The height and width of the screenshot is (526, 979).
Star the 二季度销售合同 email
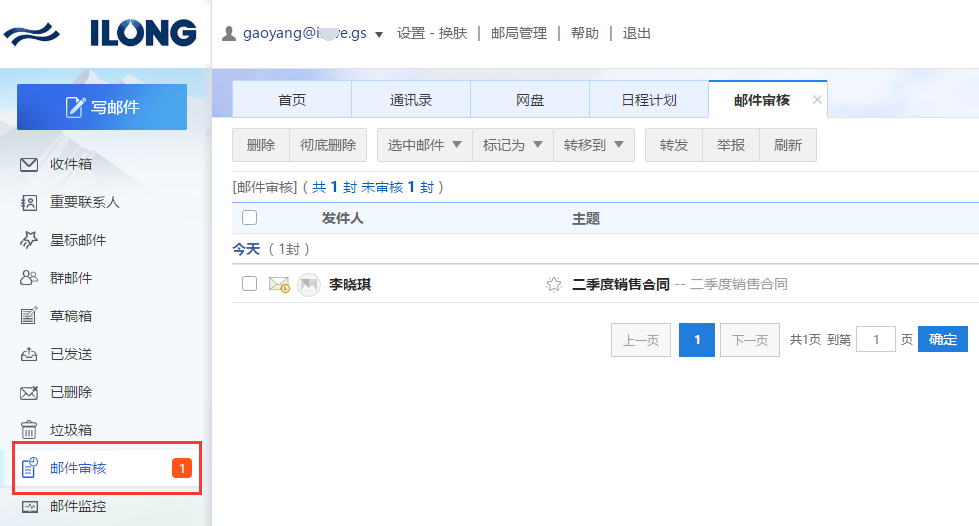click(x=554, y=284)
